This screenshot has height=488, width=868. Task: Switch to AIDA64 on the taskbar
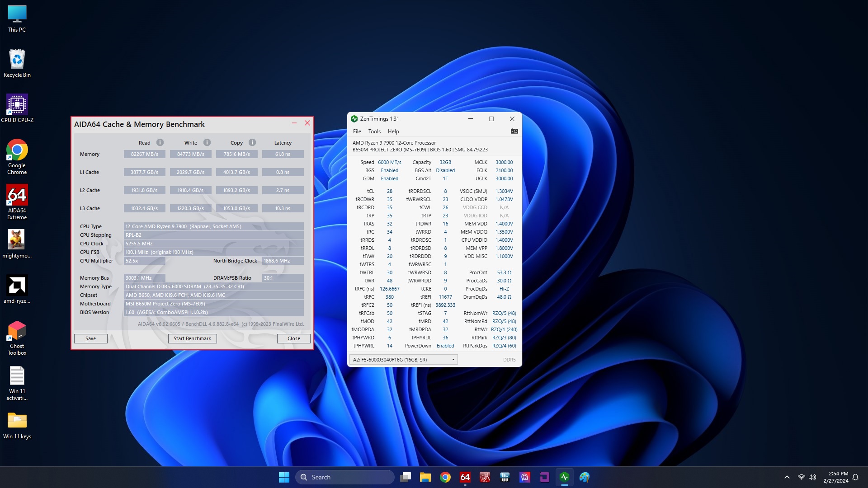[x=465, y=477]
